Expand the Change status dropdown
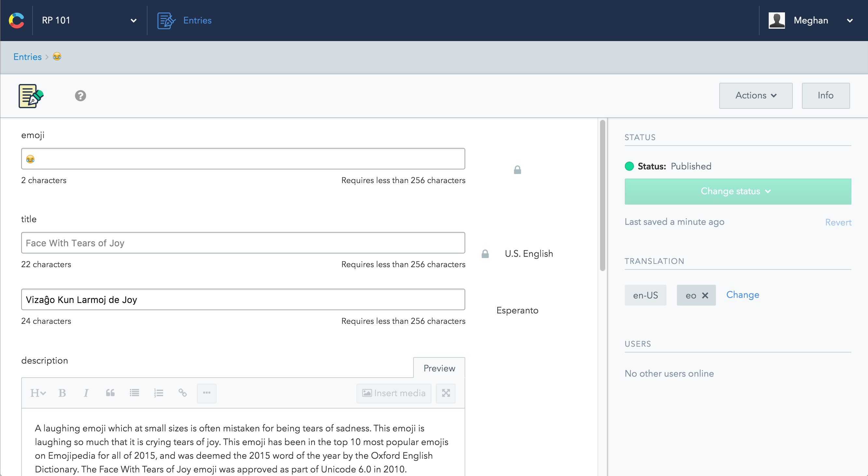Viewport: 868px width, 476px height. [737, 192]
